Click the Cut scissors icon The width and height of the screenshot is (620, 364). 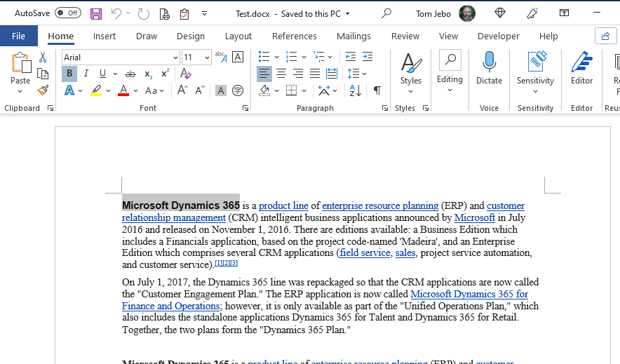point(43,58)
